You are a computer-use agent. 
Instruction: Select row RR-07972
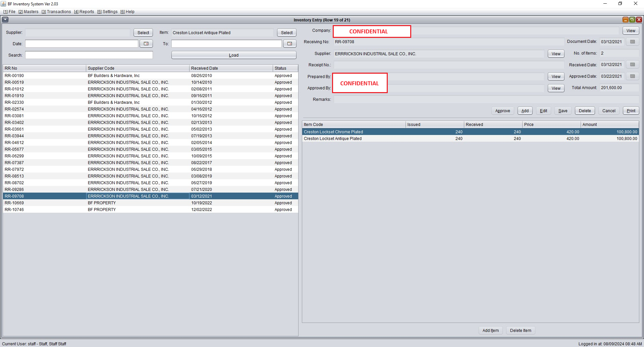pos(151,169)
